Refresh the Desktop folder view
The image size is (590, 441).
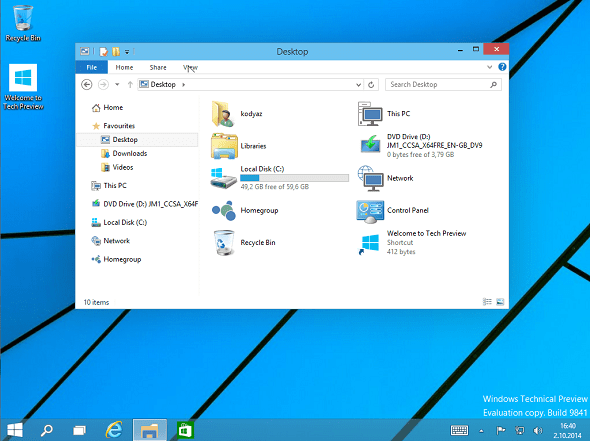pos(371,85)
